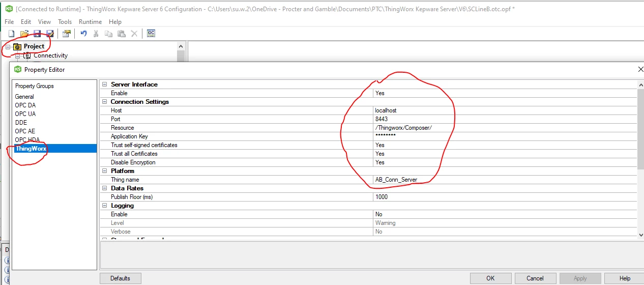
Task: Click the property grid scroll up arrow
Action: click(x=640, y=84)
